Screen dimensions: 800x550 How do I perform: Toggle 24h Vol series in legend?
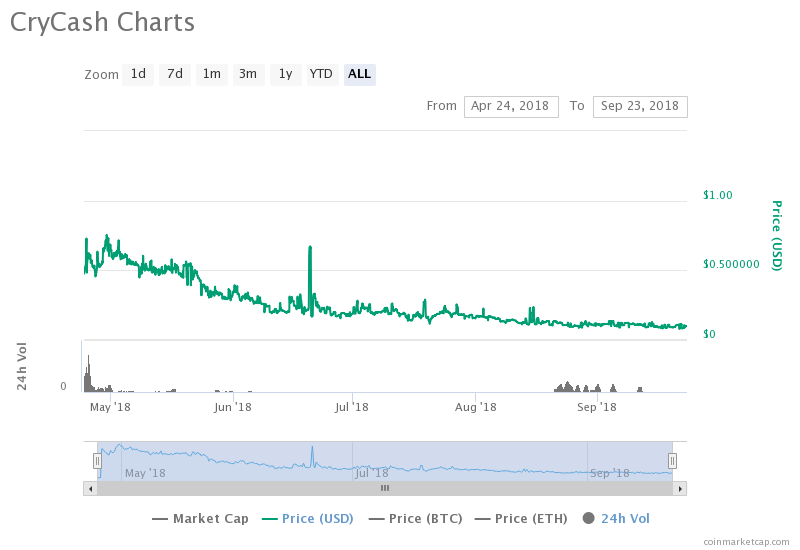click(x=616, y=519)
